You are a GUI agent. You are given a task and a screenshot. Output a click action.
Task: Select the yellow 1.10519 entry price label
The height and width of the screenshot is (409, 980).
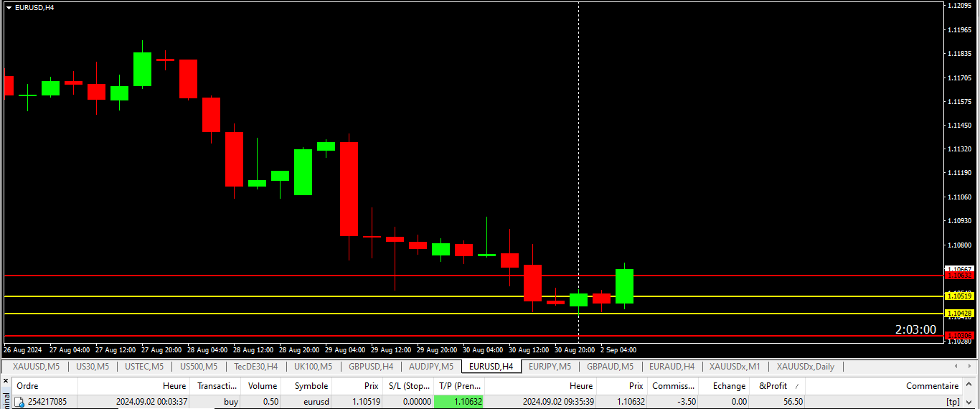point(958,296)
